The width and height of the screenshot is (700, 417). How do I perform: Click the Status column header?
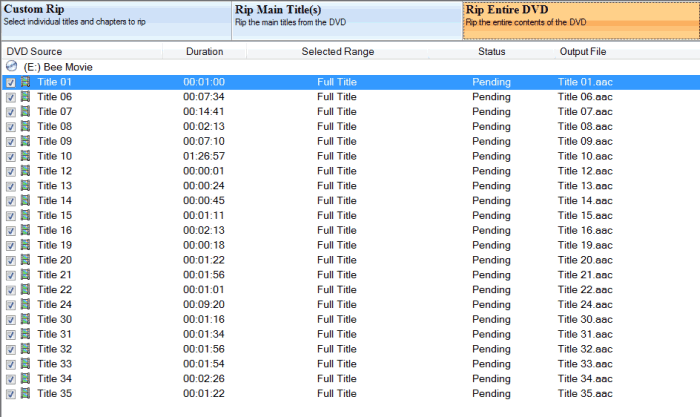tap(491, 51)
